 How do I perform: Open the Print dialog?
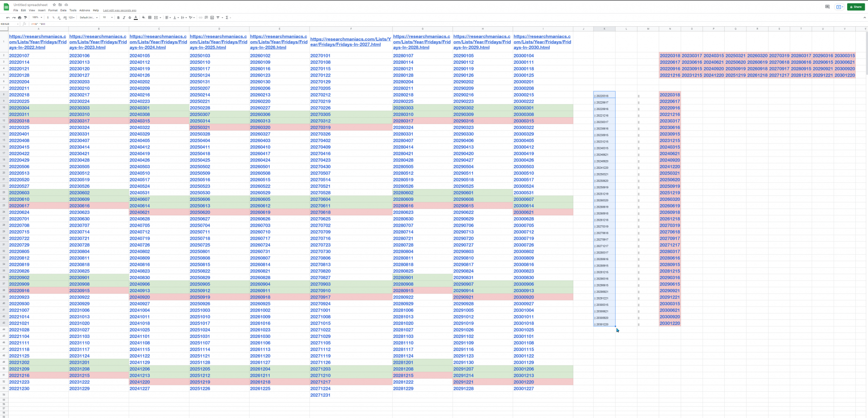click(19, 18)
